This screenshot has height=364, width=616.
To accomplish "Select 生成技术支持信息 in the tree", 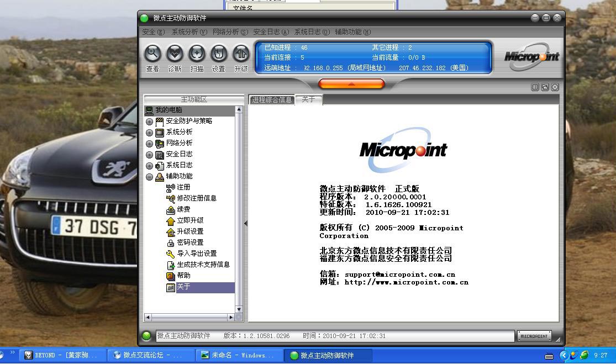I will pos(203,264).
